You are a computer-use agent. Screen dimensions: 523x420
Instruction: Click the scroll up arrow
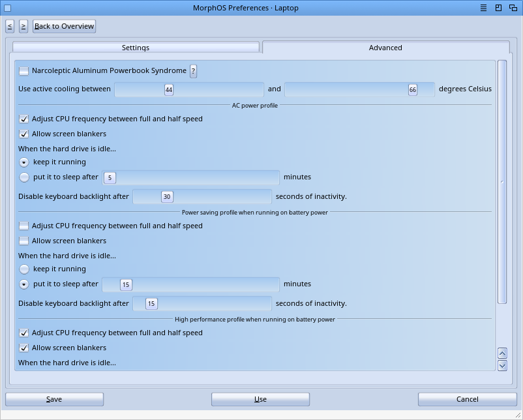coord(502,353)
